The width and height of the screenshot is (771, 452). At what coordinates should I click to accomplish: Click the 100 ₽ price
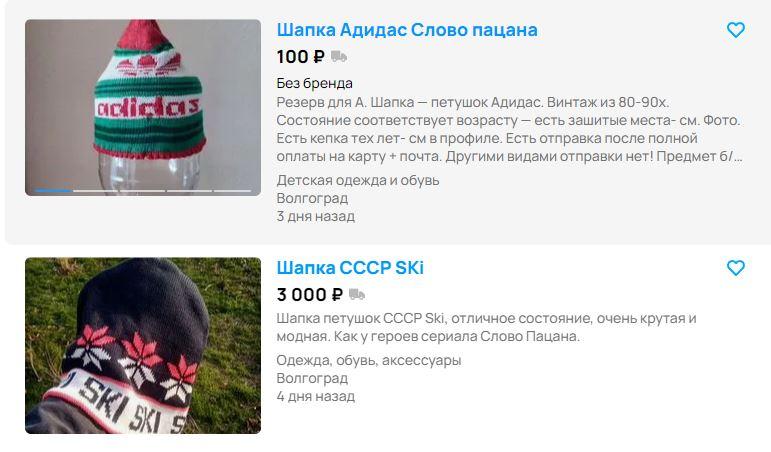pyautogui.click(x=300, y=57)
